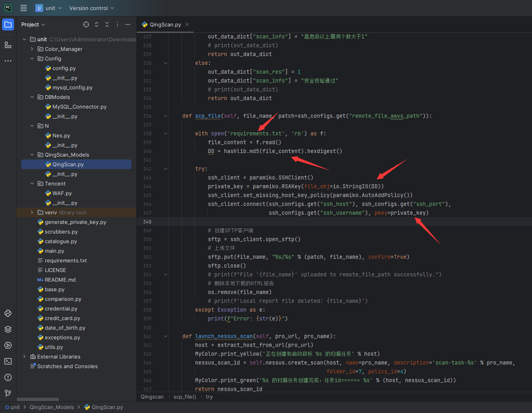Collapse the DBModels folder
The image size is (532, 413).
[32, 97]
